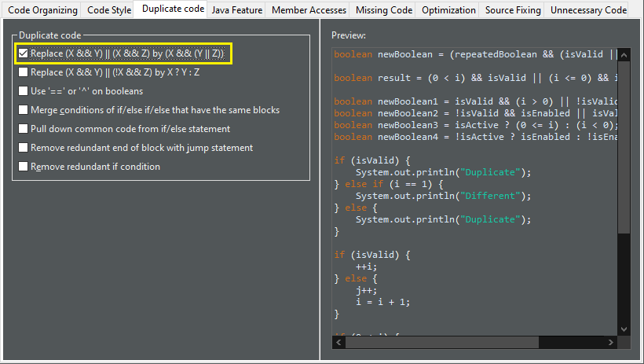Click the 'j++;' line in preview

[x=366, y=290]
